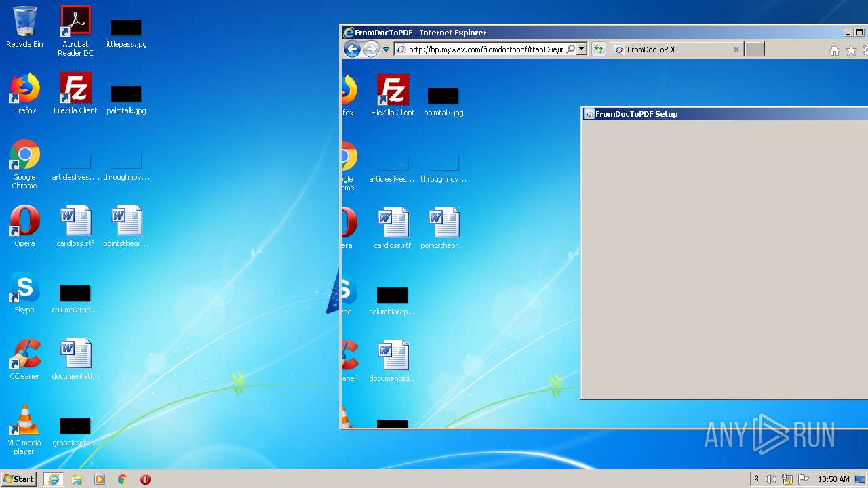Go back in Internet Explorer

click(352, 49)
